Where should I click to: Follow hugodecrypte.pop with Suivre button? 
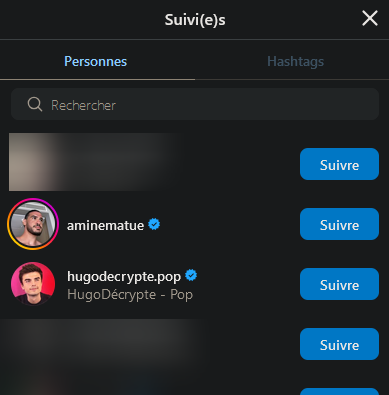coord(339,284)
